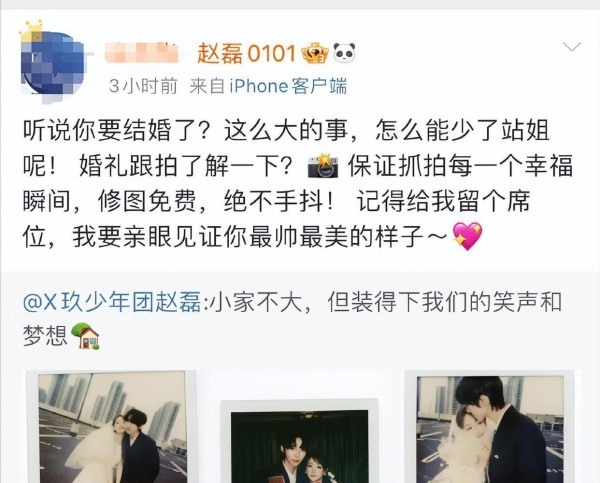Tap the 3小时前 timestamp
The width and height of the screenshot is (600, 483).
[x=143, y=86]
